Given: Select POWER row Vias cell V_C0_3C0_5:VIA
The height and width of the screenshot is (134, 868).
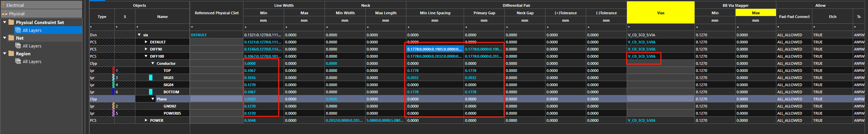Looking at the screenshot, I should (660, 120).
